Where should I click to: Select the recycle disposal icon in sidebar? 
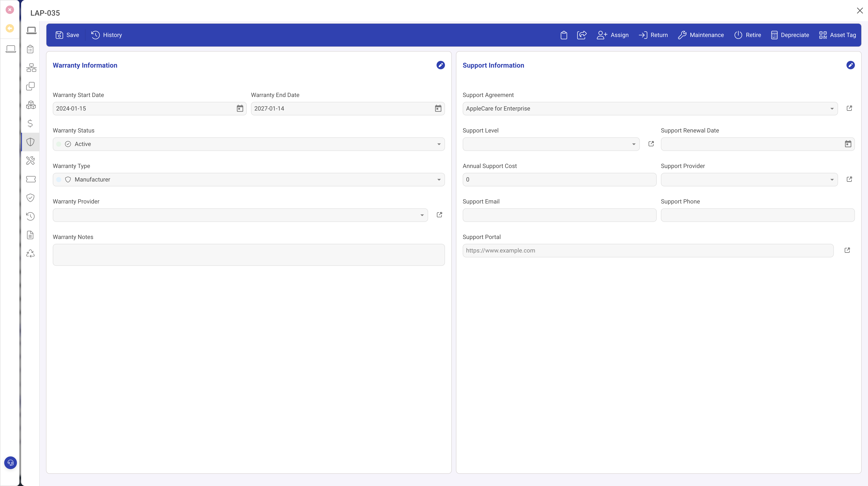coord(30,253)
